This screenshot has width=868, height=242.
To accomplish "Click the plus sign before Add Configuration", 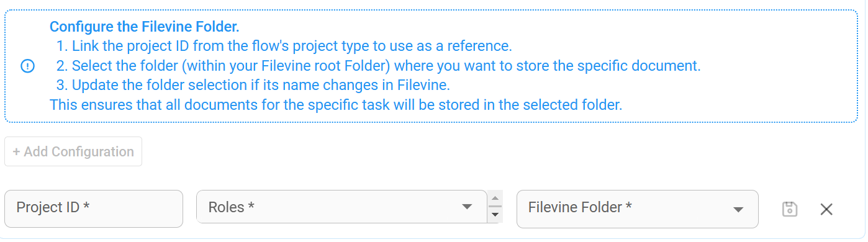I will pyautogui.click(x=16, y=152).
